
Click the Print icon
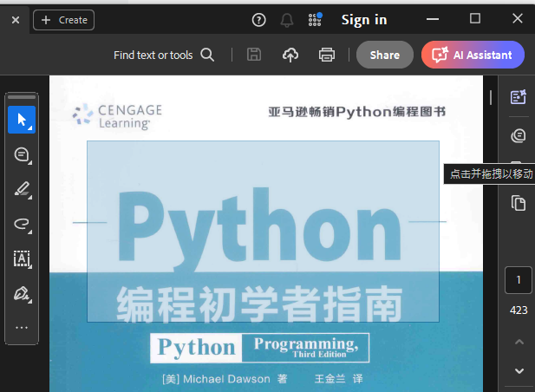[327, 55]
